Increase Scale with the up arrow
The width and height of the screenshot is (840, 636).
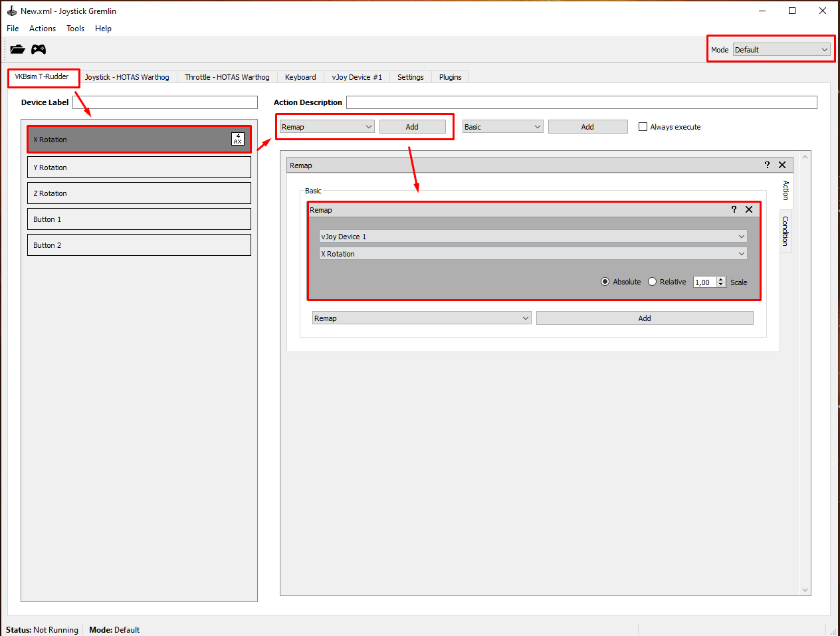pos(721,280)
